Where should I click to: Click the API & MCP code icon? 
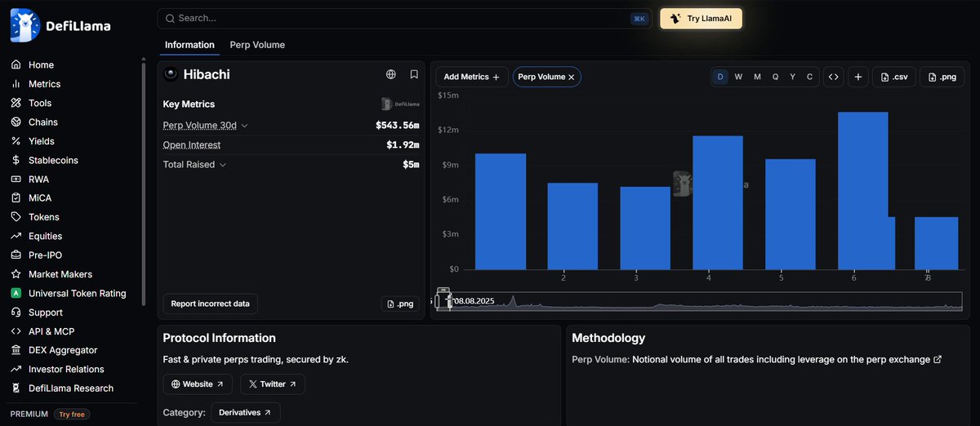tap(16, 331)
